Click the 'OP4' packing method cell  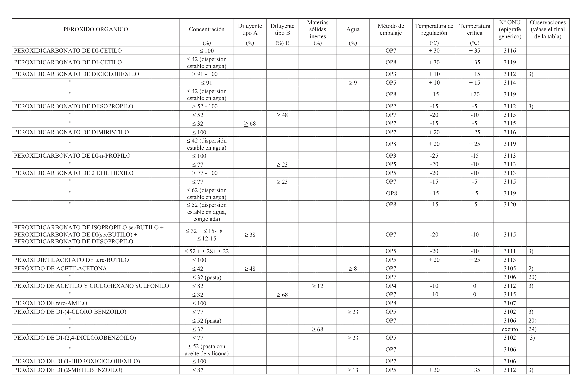391,286
